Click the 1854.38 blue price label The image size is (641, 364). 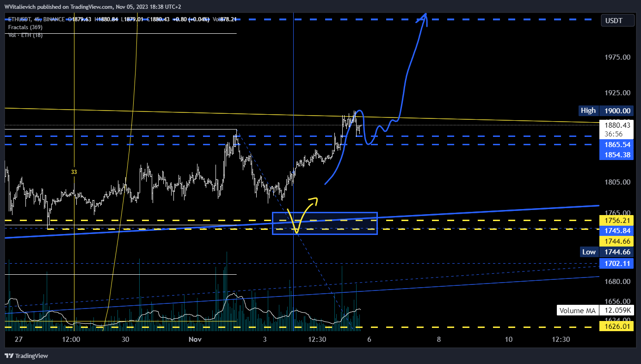pos(617,154)
